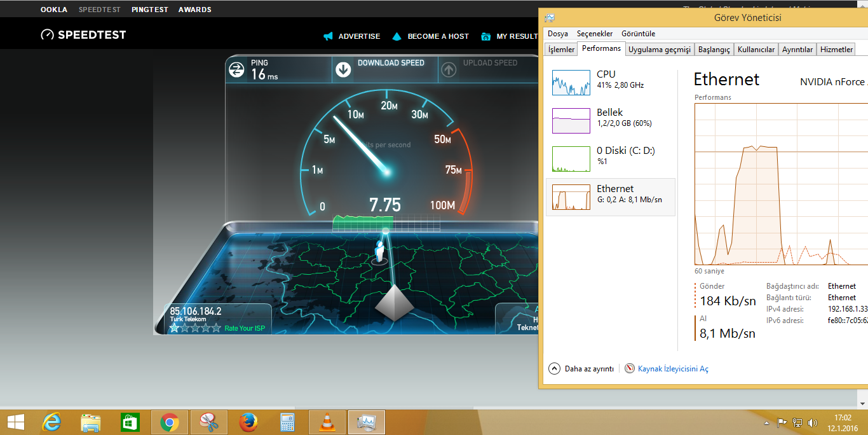The image size is (868, 435).
Task: Click the Speedtest gauge logo icon
Action: pyautogui.click(x=47, y=35)
